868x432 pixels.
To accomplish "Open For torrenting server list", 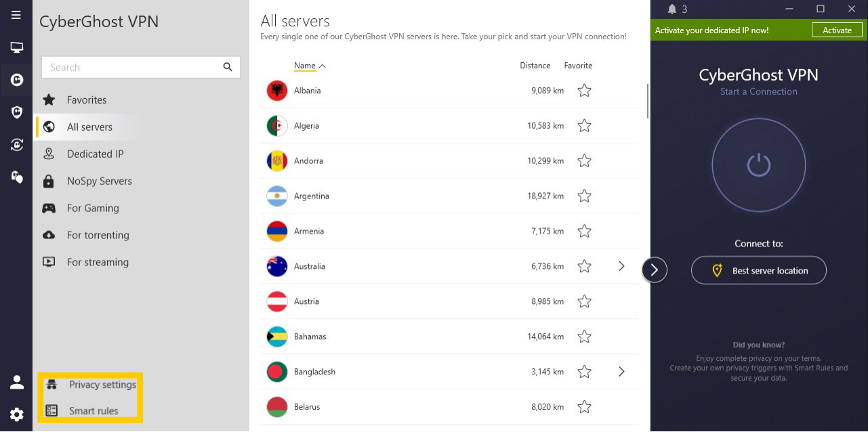I will (98, 235).
